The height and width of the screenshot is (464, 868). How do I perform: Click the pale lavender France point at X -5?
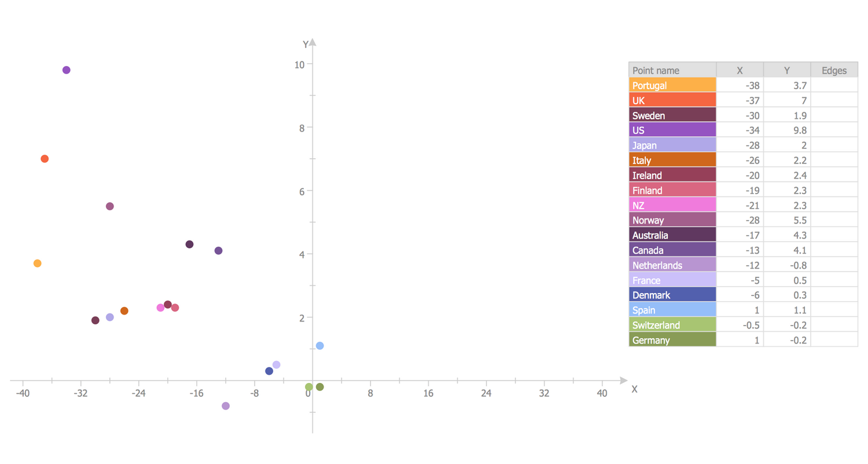click(x=277, y=365)
